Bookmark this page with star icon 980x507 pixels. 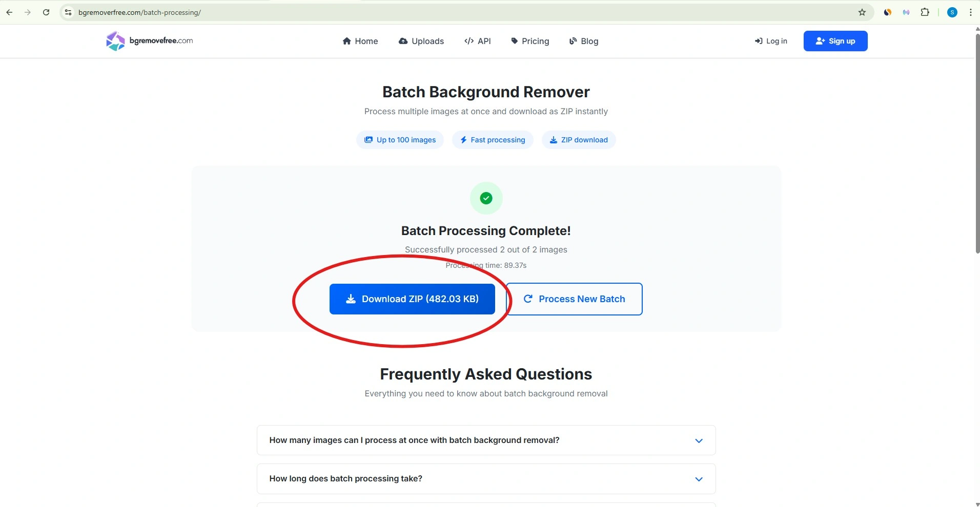coord(862,12)
